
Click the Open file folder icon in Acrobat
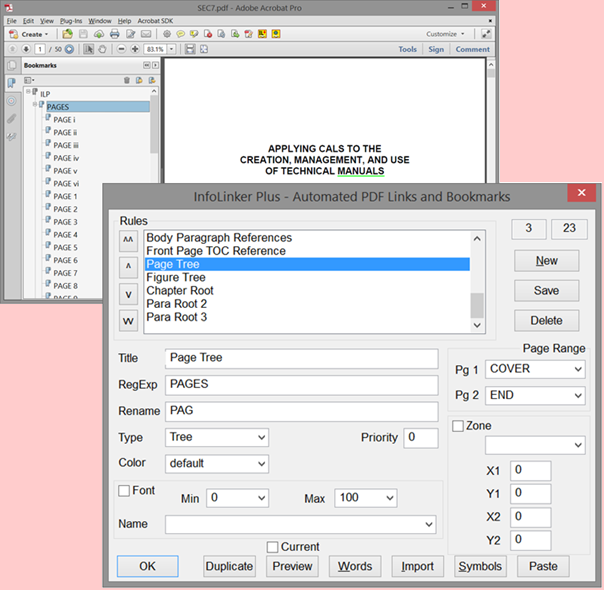(x=68, y=34)
